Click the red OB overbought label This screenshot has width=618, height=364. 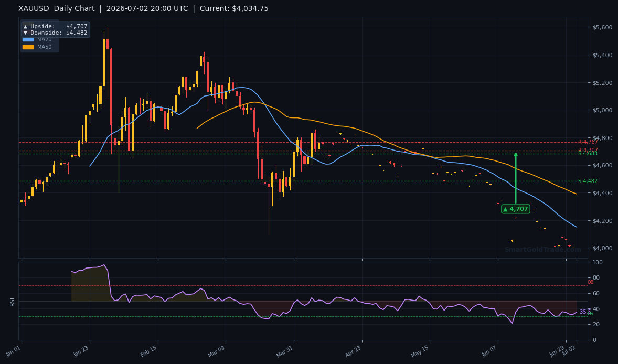pos(590,282)
